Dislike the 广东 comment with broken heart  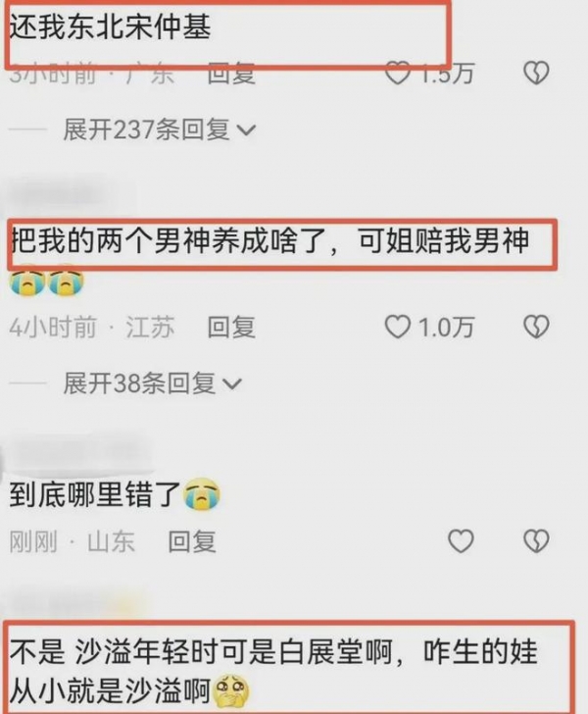pos(537,73)
